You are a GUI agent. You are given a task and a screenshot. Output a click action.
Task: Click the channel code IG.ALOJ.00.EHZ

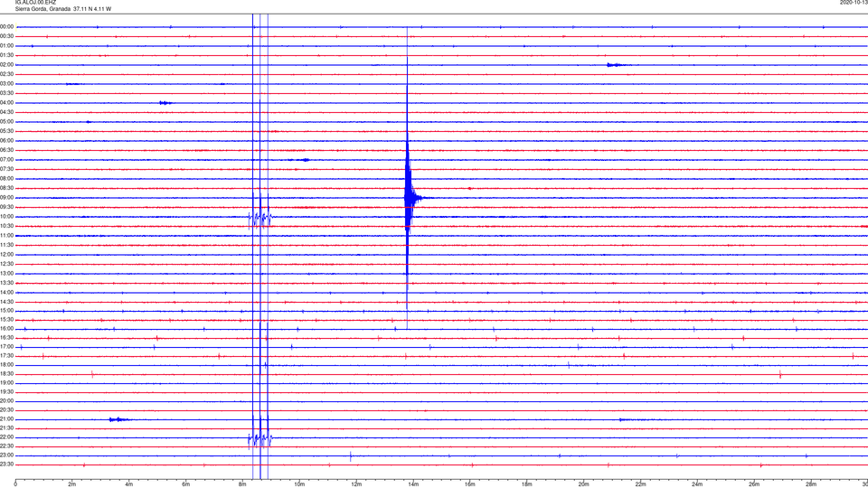click(35, 3)
